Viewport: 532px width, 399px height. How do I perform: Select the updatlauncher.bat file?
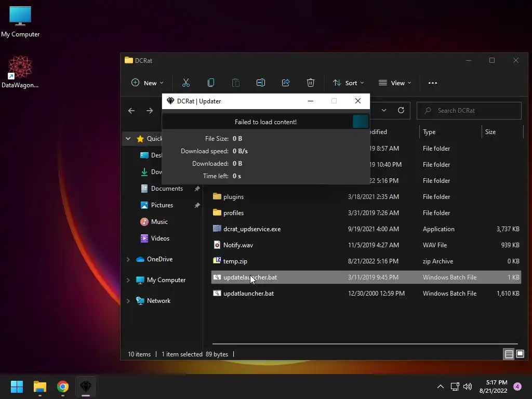pos(366,294)
